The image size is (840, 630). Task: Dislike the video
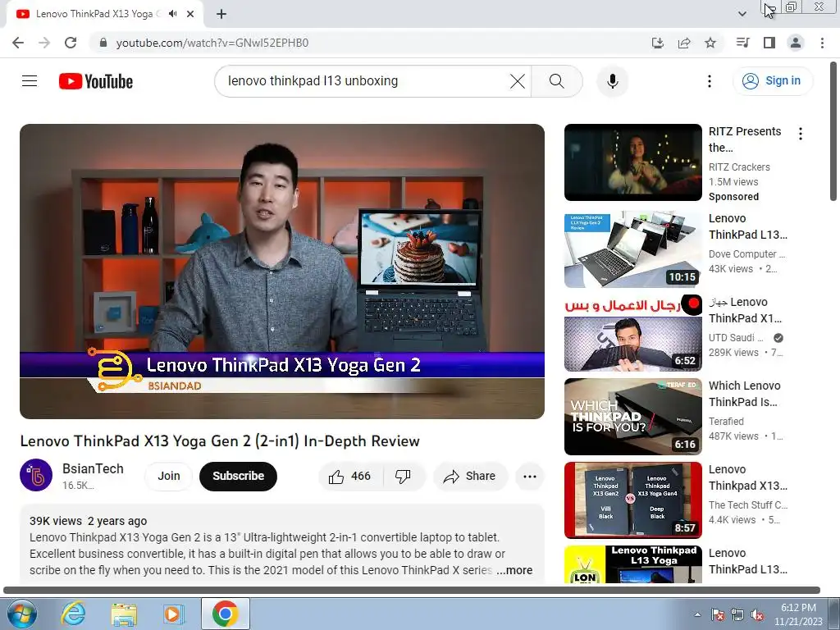point(403,477)
